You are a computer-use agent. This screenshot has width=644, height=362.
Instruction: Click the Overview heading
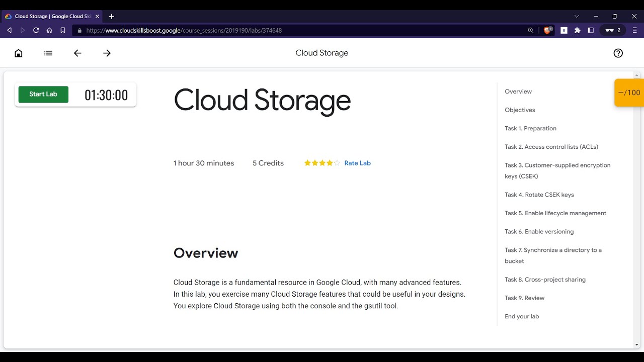tap(206, 253)
